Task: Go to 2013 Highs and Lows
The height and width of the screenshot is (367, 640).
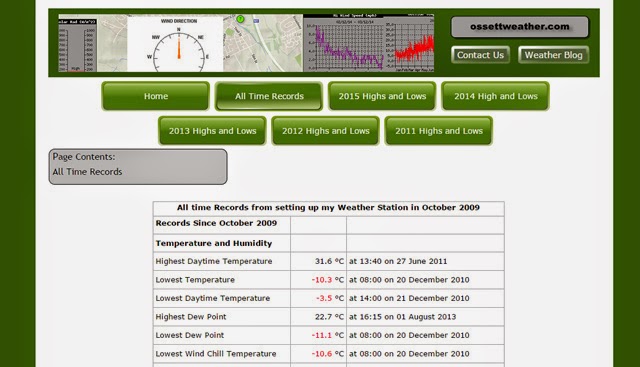Action: [x=212, y=131]
